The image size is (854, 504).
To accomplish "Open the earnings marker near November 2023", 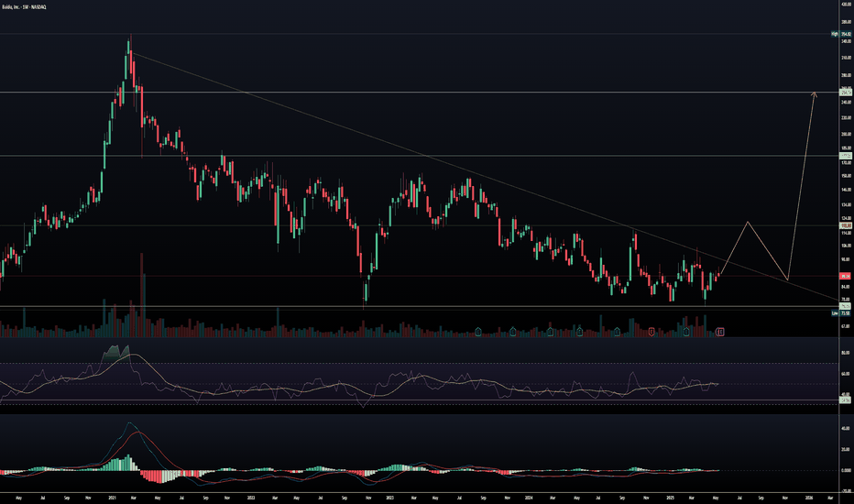I will [513, 332].
